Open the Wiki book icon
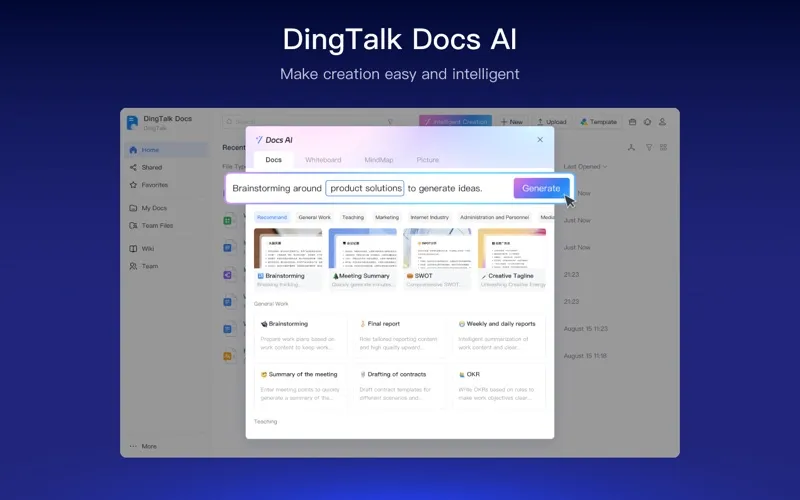The height and width of the screenshot is (500, 800). click(x=133, y=248)
